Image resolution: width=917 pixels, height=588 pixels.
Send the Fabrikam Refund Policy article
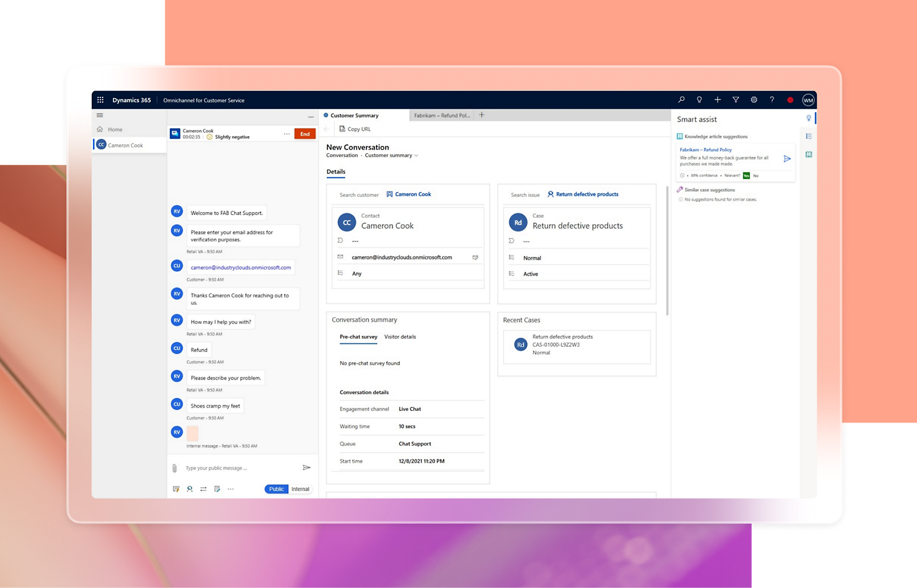point(787,159)
